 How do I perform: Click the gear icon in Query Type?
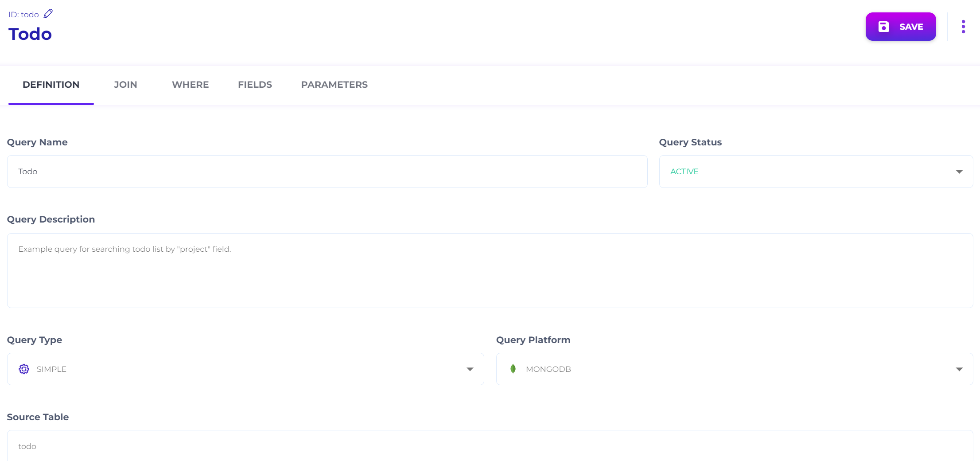24,369
